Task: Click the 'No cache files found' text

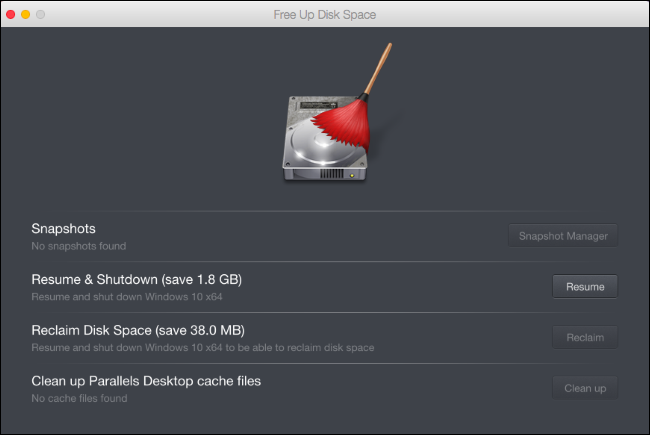Action: 80,398
